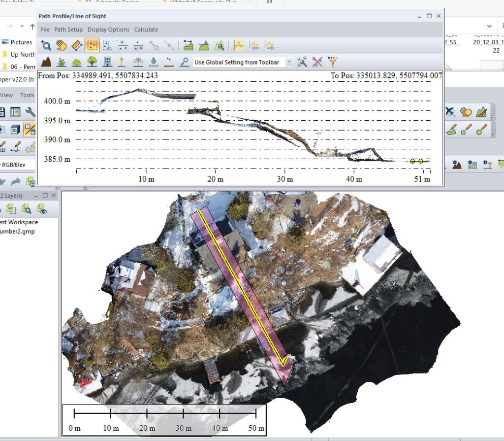Toggle the 3D view cube button
This screenshot has height=441, width=504.
coord(15,130)
